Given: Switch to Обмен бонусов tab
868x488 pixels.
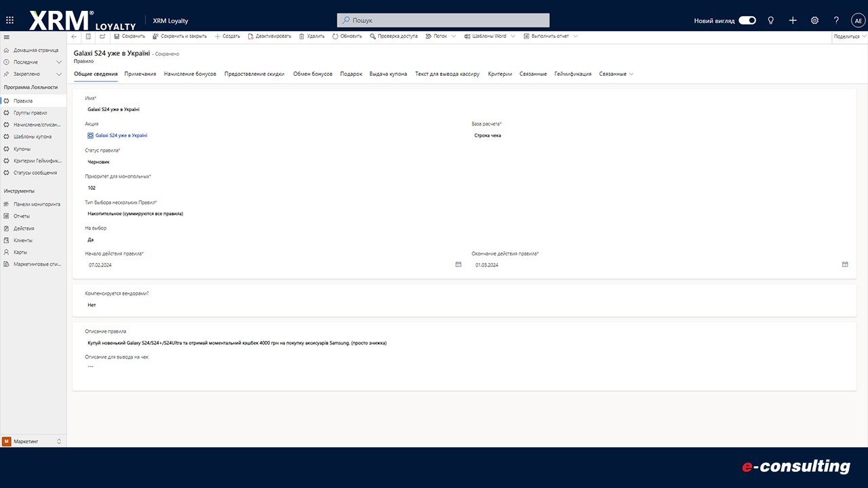Looking at the screenshot, I should (313, 74).
